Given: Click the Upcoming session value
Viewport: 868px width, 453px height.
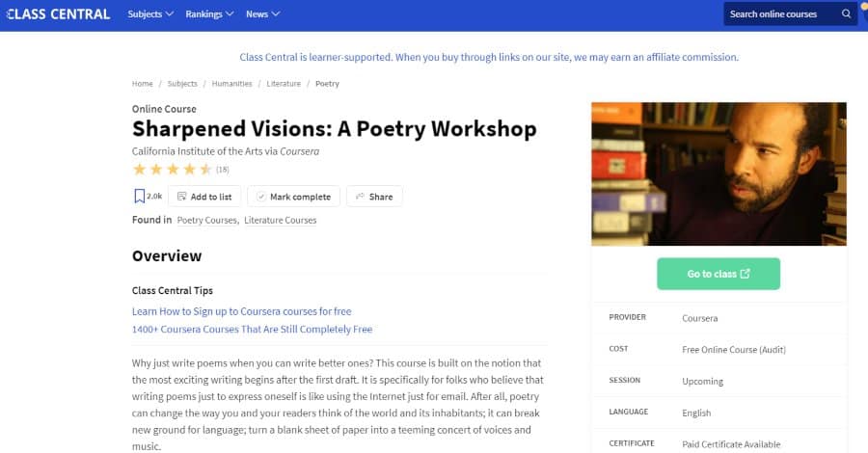Looking at the screenshot, I should coord(702,381).
